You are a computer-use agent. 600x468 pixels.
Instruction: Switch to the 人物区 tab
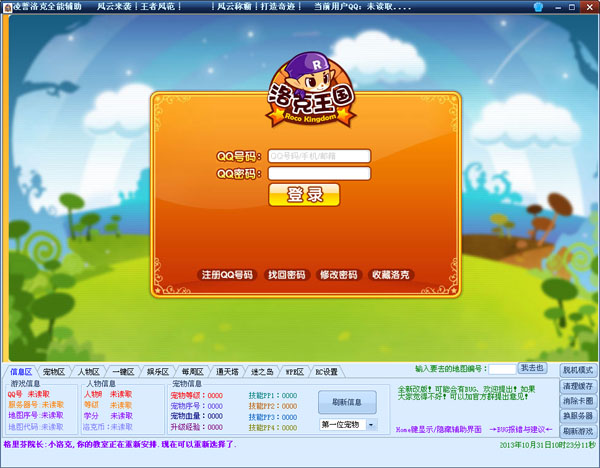pos(89,372)
